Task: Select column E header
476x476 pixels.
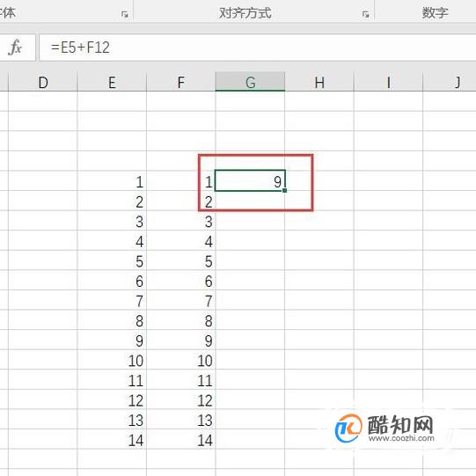Action: click(x=112, y=83)
